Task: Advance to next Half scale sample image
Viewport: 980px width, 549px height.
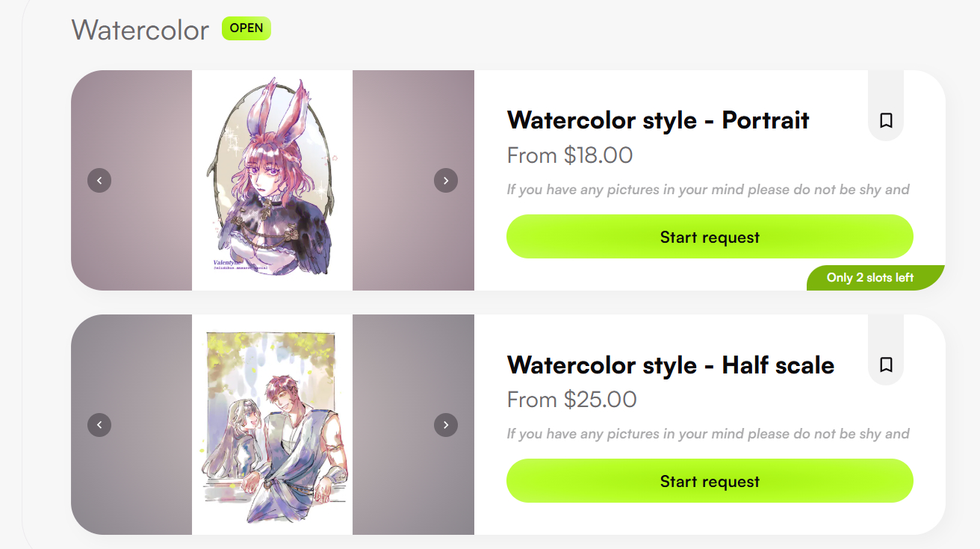Action: pyautogui.click(x=446, y=425)
